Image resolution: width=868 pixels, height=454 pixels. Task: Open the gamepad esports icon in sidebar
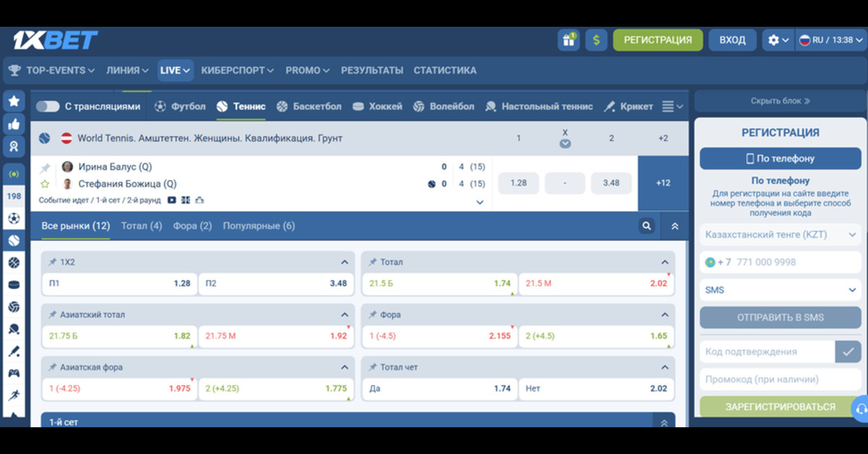14,374
